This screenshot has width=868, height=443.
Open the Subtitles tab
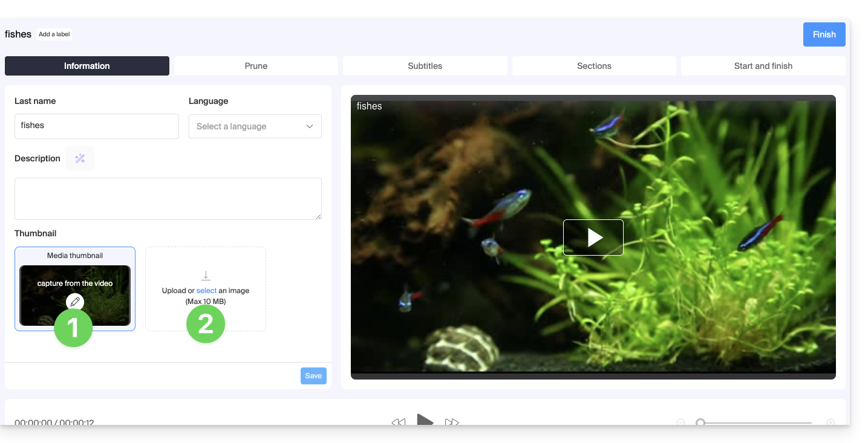425,66
